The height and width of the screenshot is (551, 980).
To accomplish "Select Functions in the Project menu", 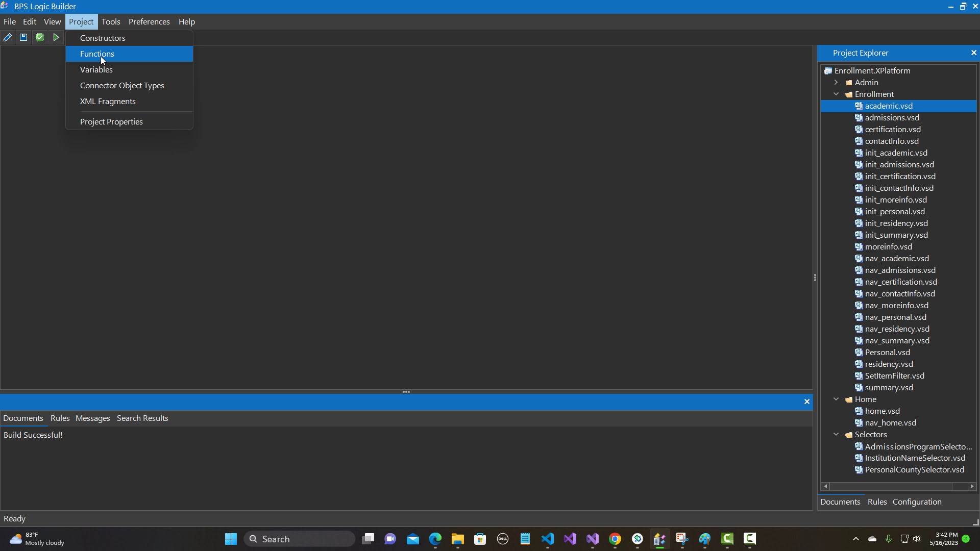I will click(x=97, y=54).
